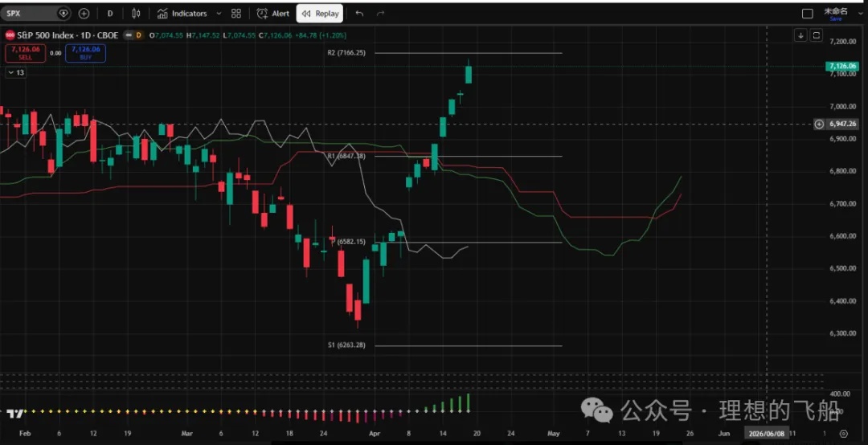The width and height of the screenshot is (868, 445).
Task: Click the redo arrow in the toolbar
Action: (x=381, y=14)
